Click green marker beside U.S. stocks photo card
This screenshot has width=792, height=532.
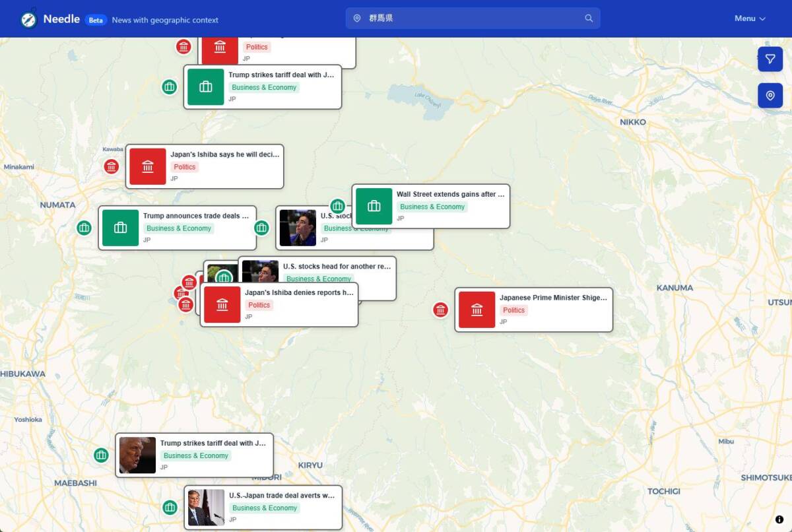(x=261, y=228)
